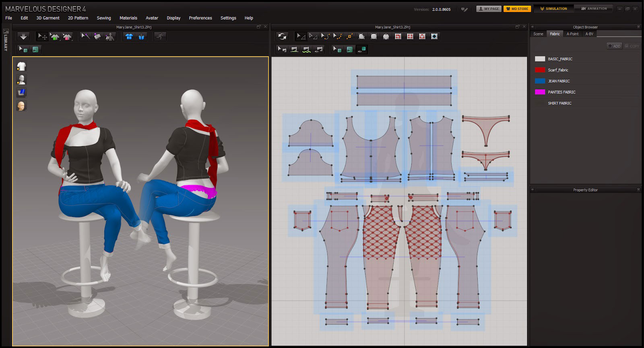The width and height of the screenshot is (644, 348).
Task: Click the ADD fabric button
Action: pos(614,46)
